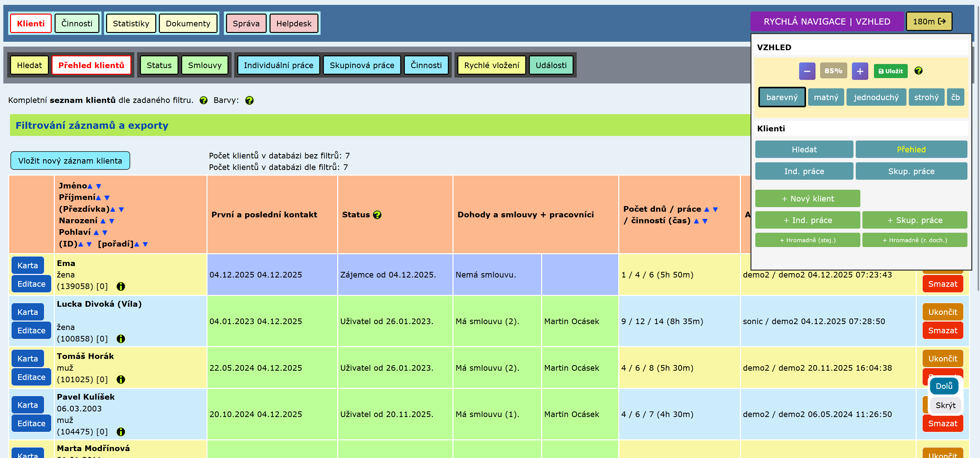Viewport: 980px width, 458px height.
Task: Open Karta for Lucka Divoká
Action: click(x=27, y=312)
